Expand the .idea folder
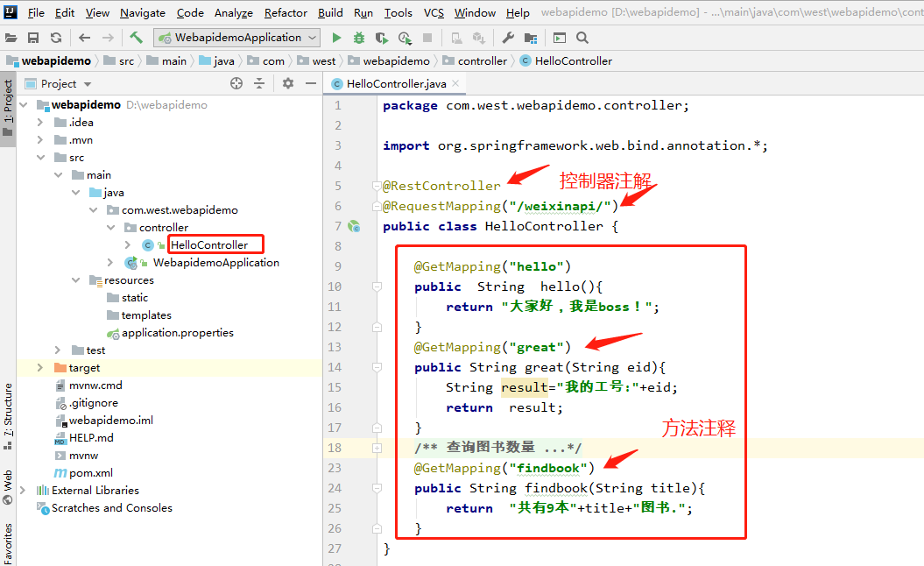The image size is (924, 566). coord(40,123)
